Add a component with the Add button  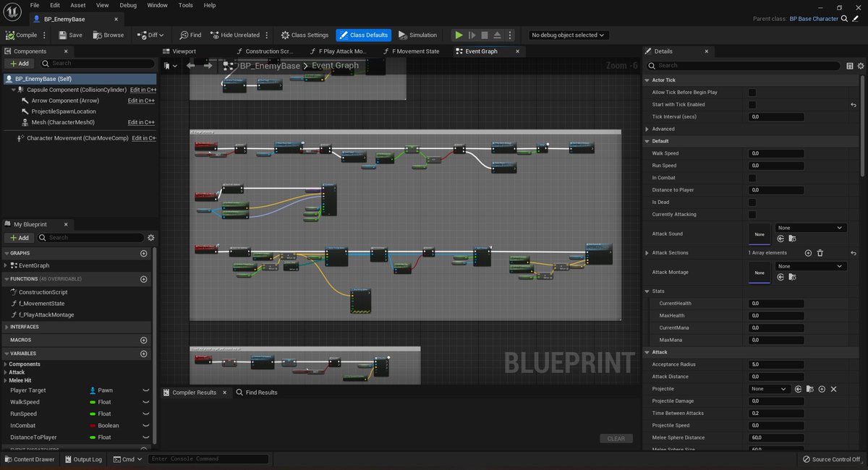point(20,64)
